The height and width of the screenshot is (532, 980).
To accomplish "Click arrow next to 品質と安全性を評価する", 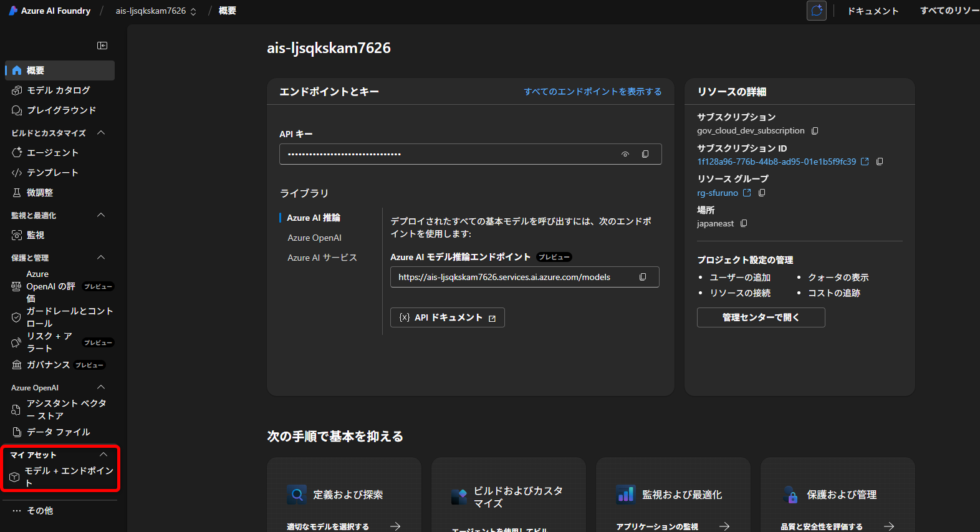I will (889, 526).
